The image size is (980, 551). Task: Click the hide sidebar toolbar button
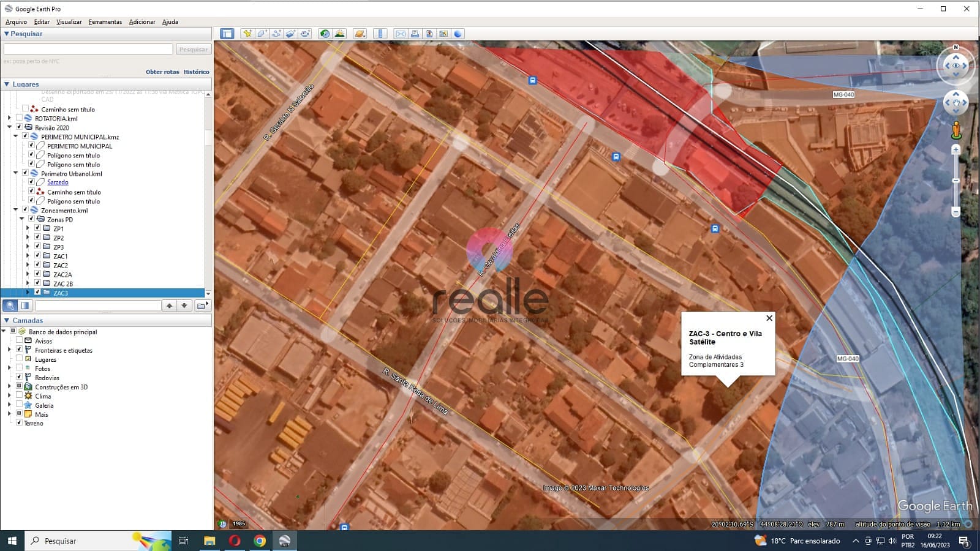(227, 34)
